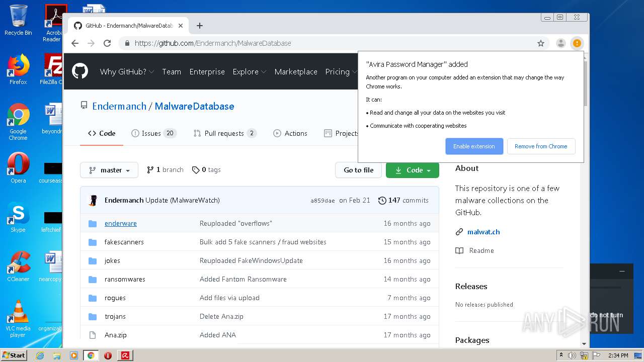Screen dimensions: 644x362
Task: View the 147 commits history
Action: tap(404, 200)
